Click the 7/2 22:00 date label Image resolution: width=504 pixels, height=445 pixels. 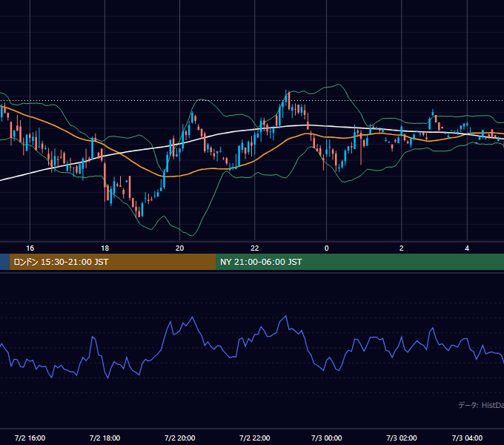click(x=254, y=438)
